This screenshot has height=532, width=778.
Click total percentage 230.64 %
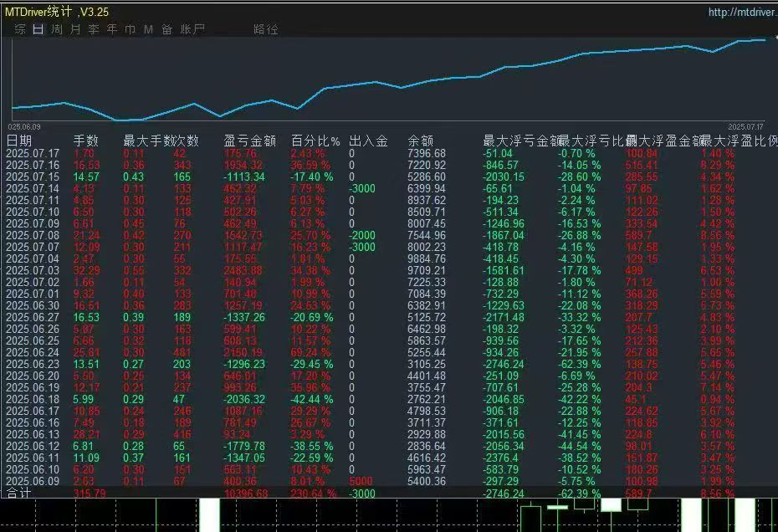314,494
